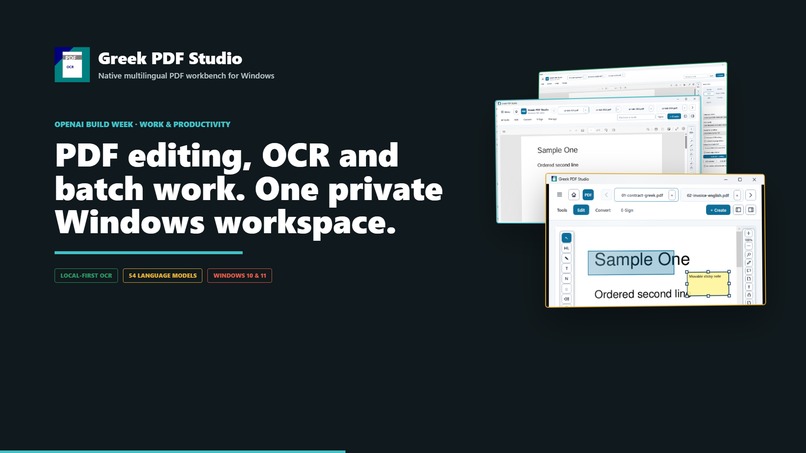Viewport: 806px width, 453px height.
Task: Click the WINDOWS 10 & 11 badge
Action: [x=240, y=276]
